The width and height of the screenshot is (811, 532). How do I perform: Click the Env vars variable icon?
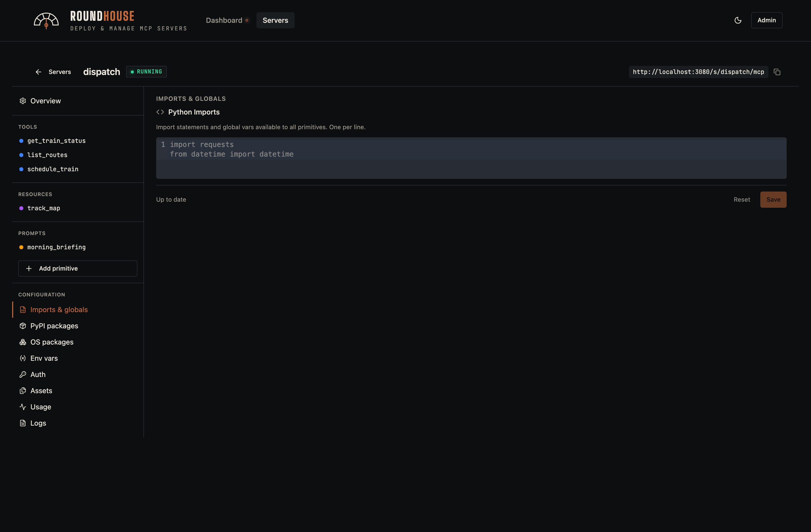(23, 358)
